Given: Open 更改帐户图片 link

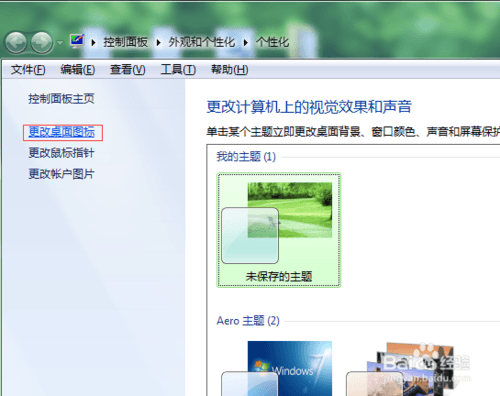Looking at the screenshot, I should [x=61, y=174].
